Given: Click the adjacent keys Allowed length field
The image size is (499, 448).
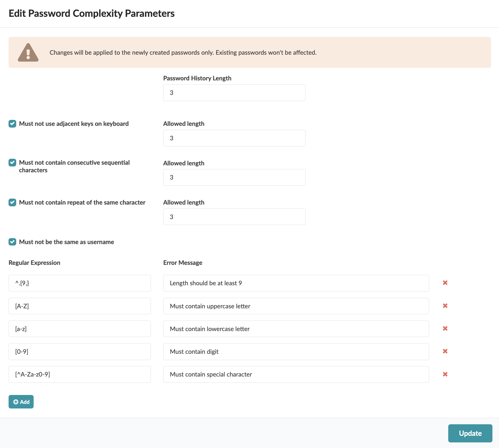Looking at the screenshot, I should click(234, 138).
